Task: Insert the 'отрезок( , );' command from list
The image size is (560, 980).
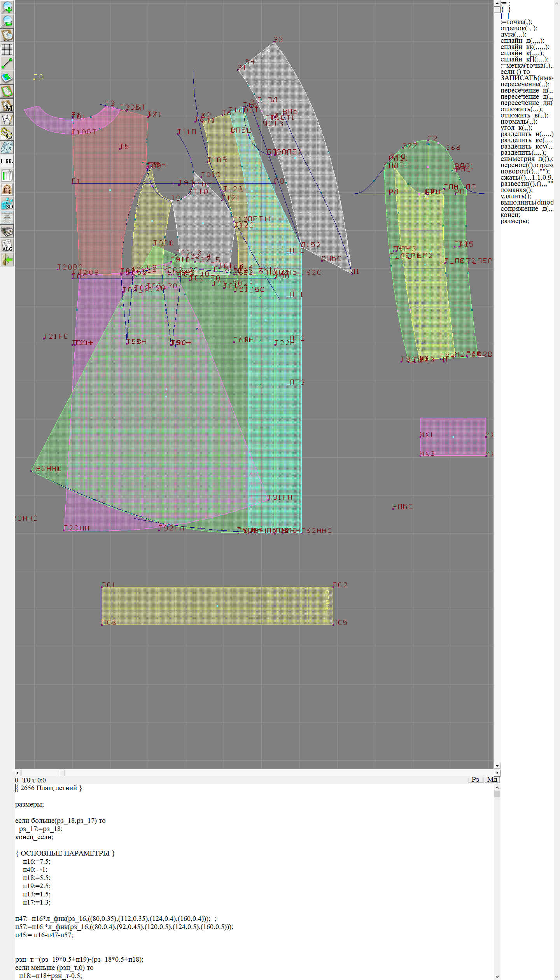Action: [x=519, y=28]
